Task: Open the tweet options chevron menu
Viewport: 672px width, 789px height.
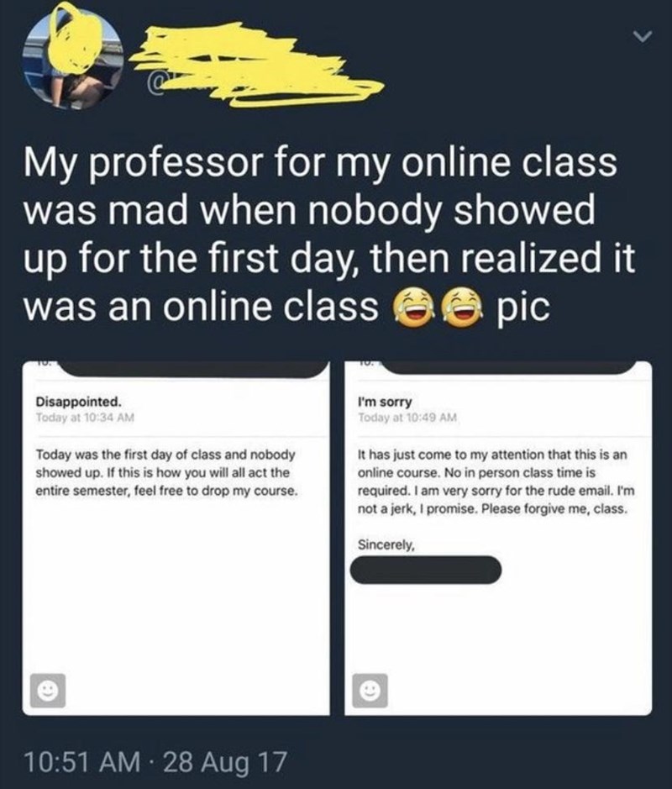Action: [642, 37]
